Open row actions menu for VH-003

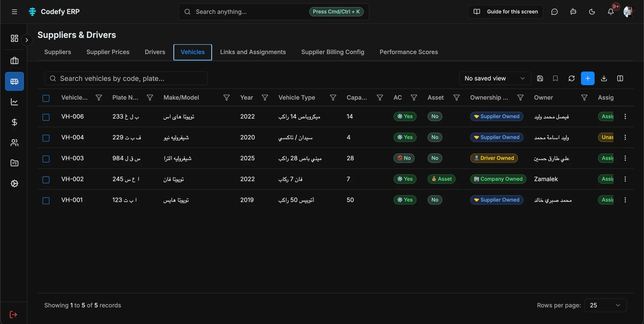[625, 158]
